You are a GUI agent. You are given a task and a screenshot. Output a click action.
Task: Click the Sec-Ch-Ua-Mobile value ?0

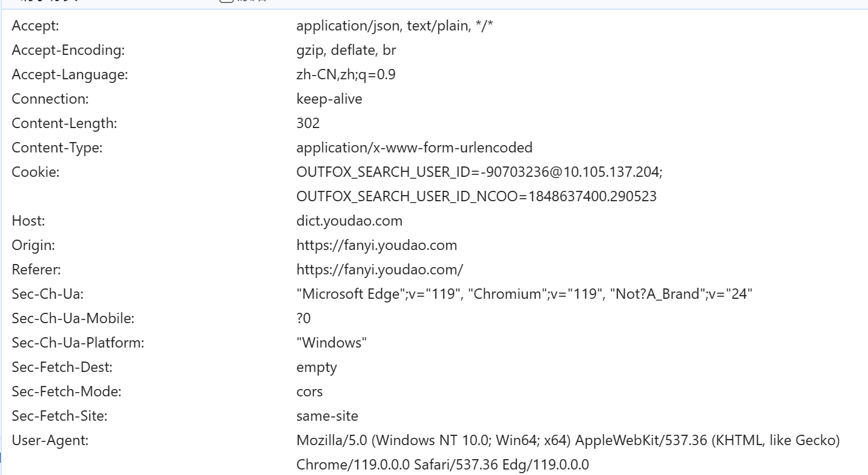tap(304, 318)
